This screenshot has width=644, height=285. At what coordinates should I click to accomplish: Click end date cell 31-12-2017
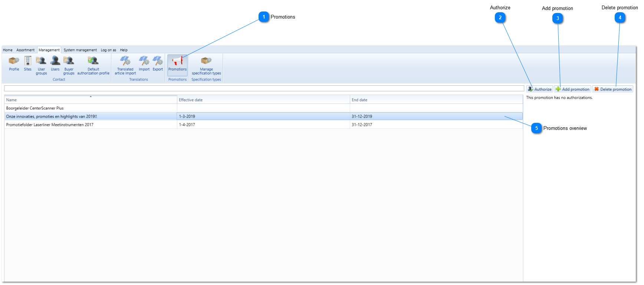(436, 125)
